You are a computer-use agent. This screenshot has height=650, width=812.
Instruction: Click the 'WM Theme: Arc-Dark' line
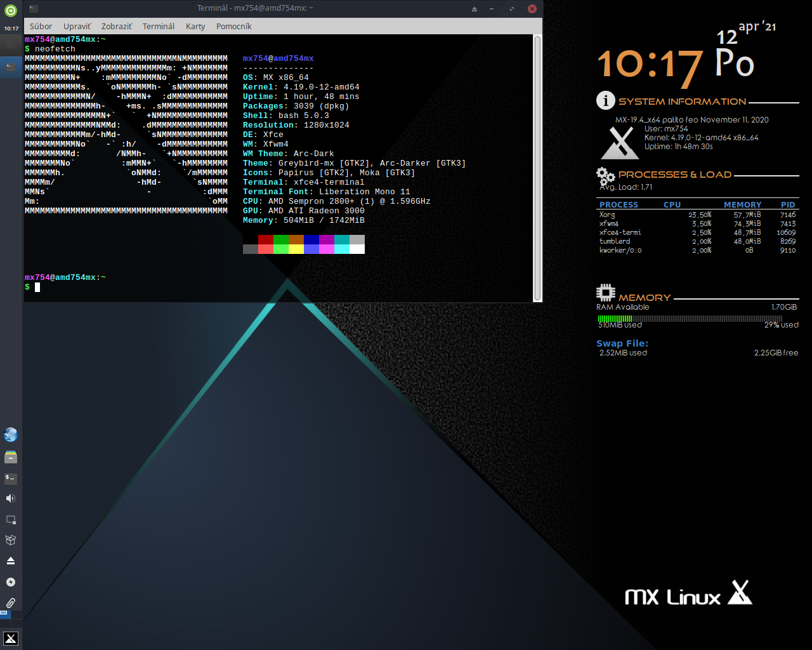tap(289, 154)
